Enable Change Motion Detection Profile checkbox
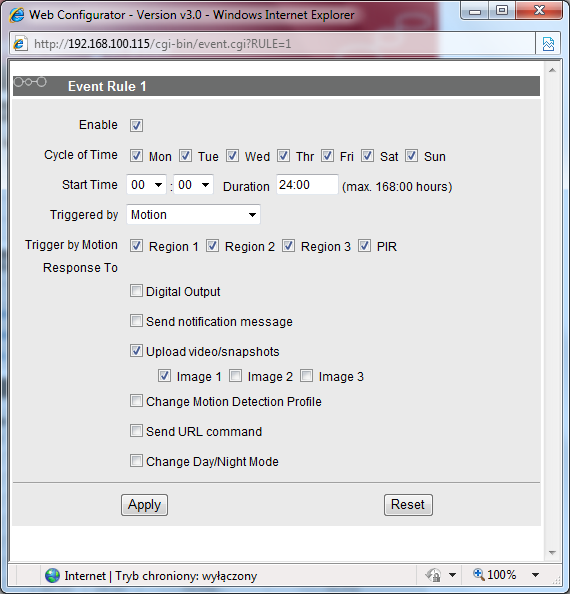570x594 pixels. pos(136,401)
